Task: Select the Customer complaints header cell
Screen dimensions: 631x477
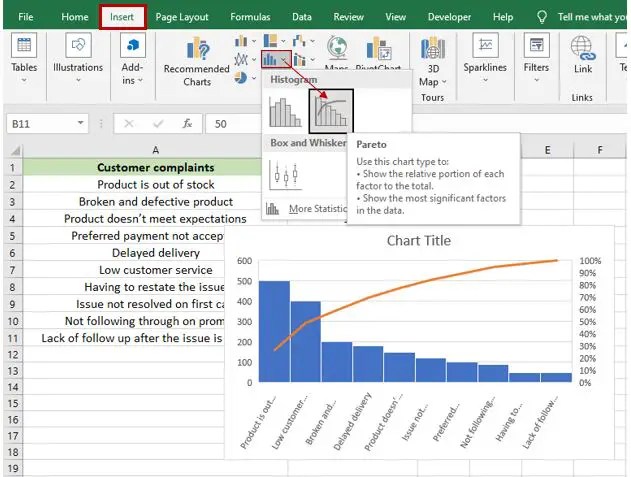Action: [x=155, y=167]
